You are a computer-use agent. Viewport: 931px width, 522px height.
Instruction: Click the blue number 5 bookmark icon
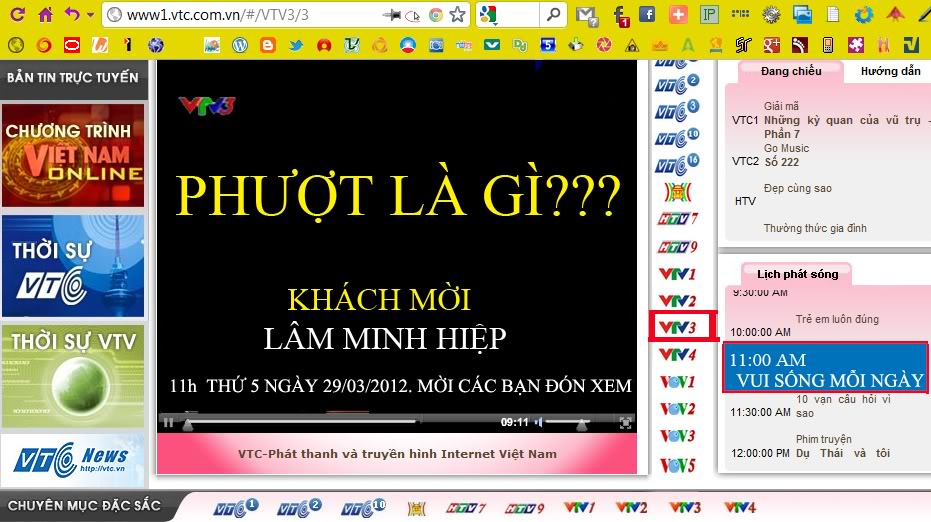click(x=547, y=45)
